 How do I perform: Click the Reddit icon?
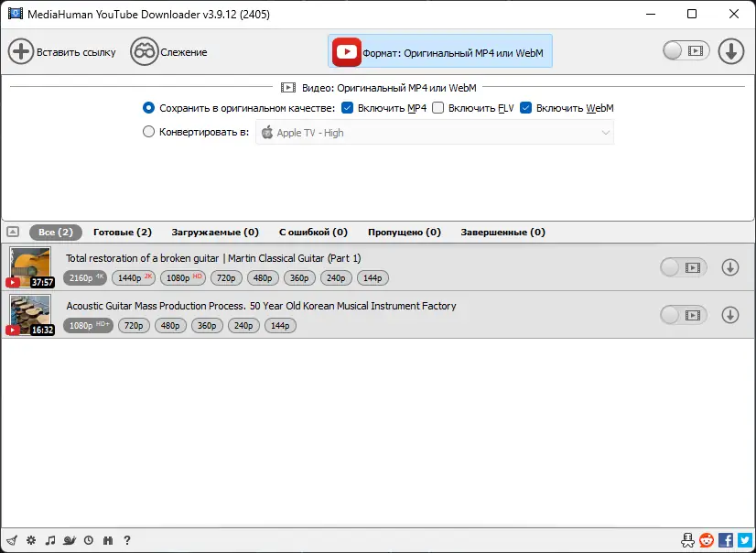pyautogui.click(x=707, y=540)
